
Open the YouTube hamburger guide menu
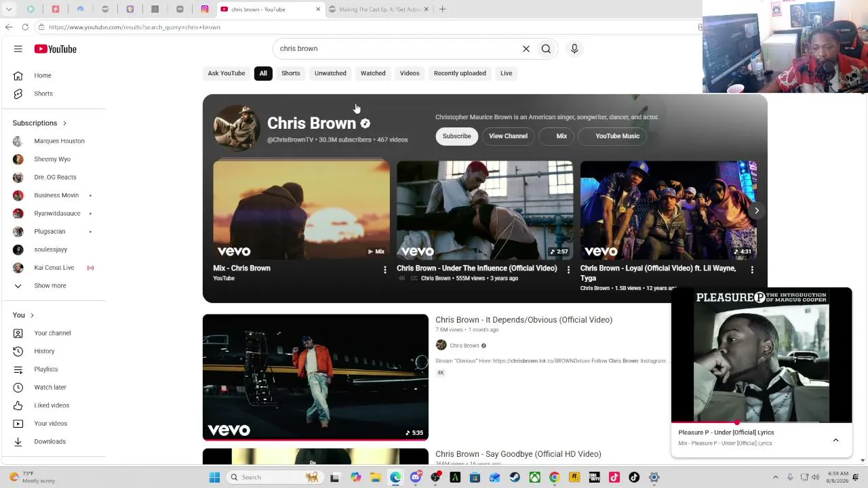(x=18, y=49)
